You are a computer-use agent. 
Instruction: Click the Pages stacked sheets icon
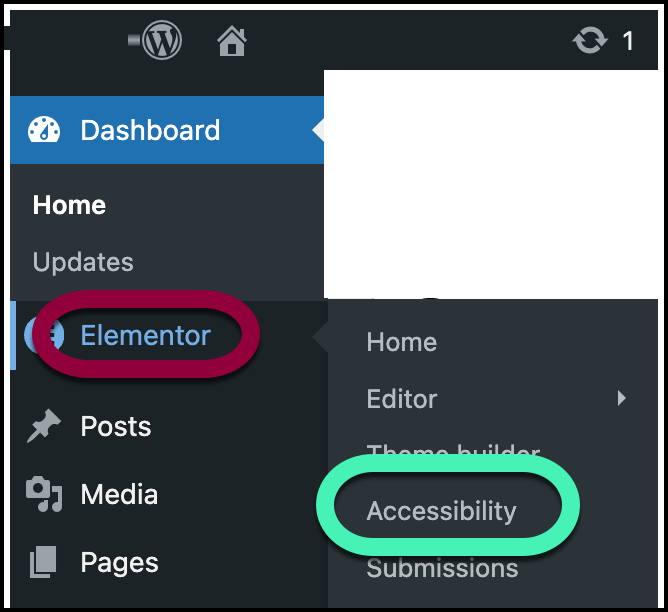point(44,562)
